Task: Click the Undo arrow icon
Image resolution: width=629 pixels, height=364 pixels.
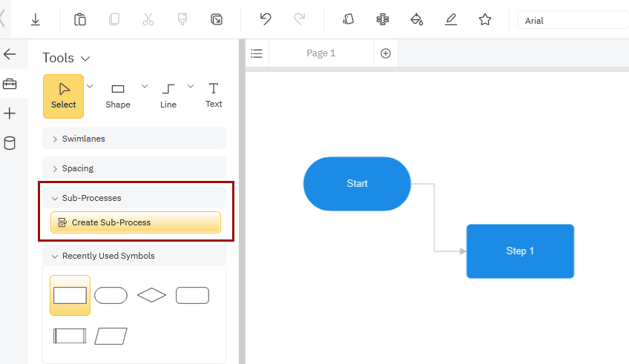Action: pyautogui.click(x=265, y=20)
